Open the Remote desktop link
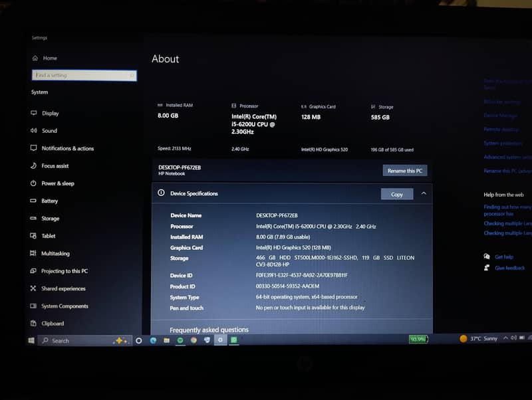 501,129
